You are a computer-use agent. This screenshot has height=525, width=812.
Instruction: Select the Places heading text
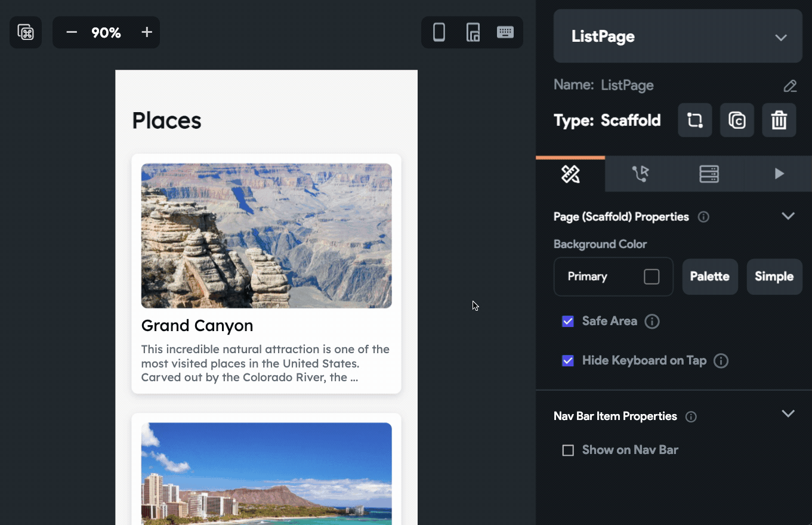[166, 121]
